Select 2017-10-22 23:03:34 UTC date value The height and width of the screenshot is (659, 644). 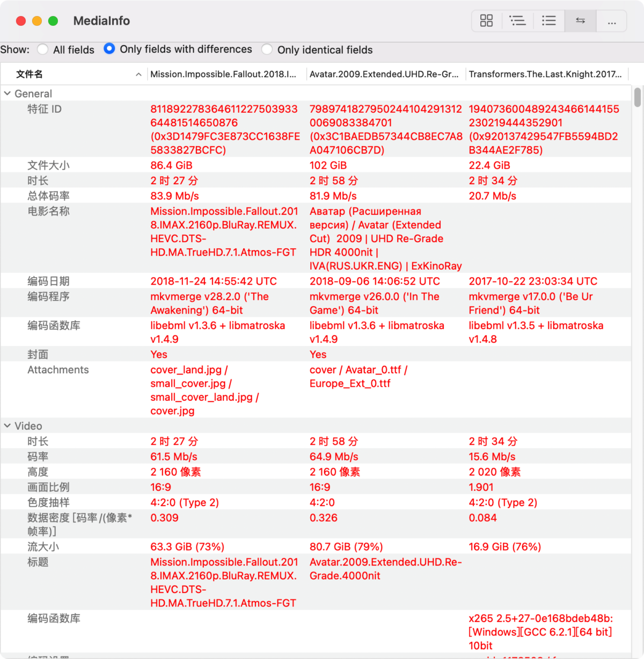533,281
